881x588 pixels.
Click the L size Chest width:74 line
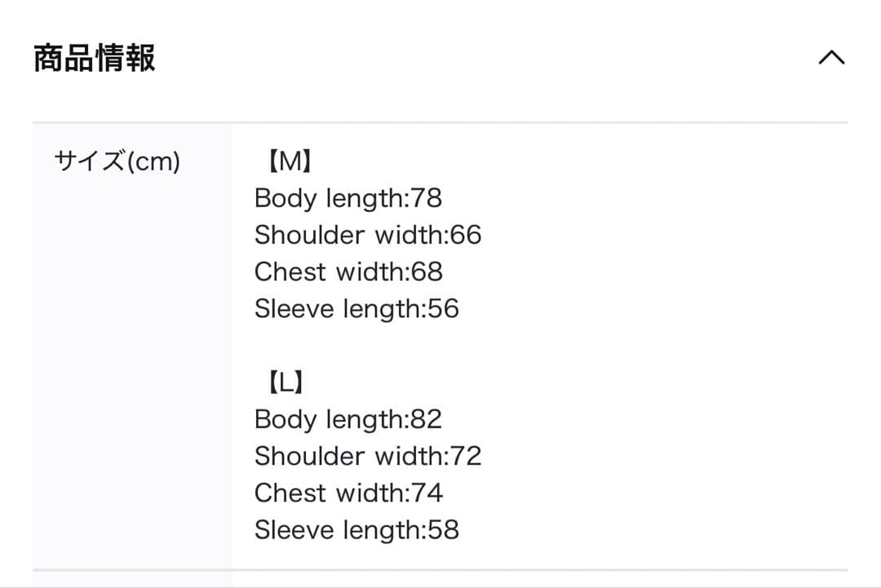point(348,493)
